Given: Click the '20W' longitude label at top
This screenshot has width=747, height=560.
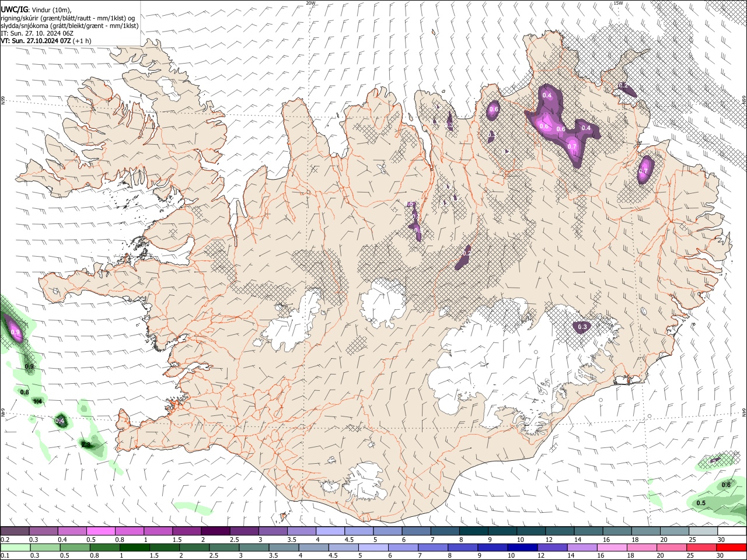Looking at the screenshot, I should click(x=310, y=3).
